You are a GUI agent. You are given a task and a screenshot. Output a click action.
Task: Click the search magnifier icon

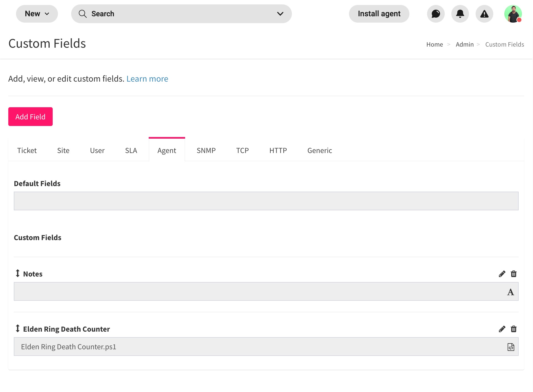pyautogui.click(x=82, y=14)
